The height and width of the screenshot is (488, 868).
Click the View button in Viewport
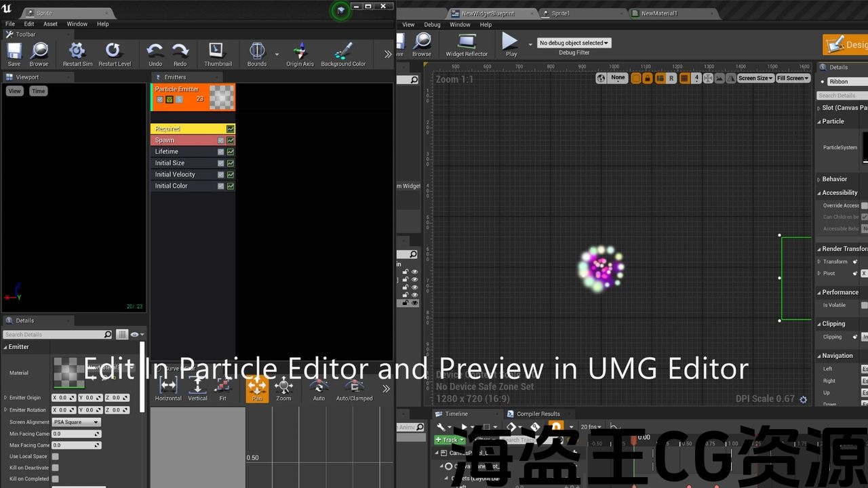tap(14, 91)
